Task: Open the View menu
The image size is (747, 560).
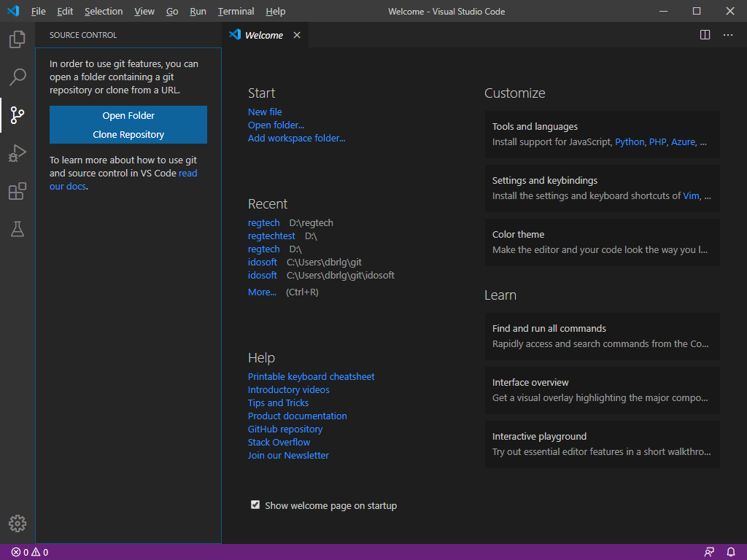Action: pyautogui.click(x=144, y=11)
